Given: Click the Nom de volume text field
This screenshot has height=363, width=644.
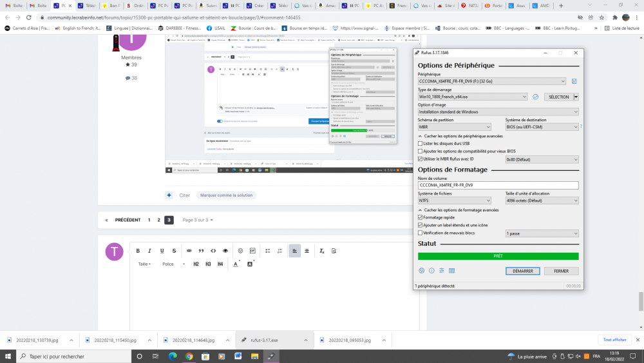Looking at the screenshot, I should (498, 185).
